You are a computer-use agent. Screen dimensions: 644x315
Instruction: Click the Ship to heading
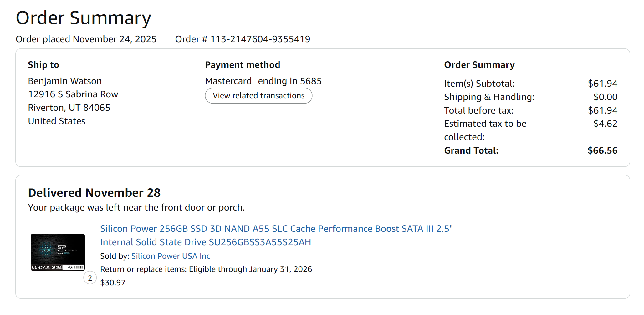click(43, 65)
